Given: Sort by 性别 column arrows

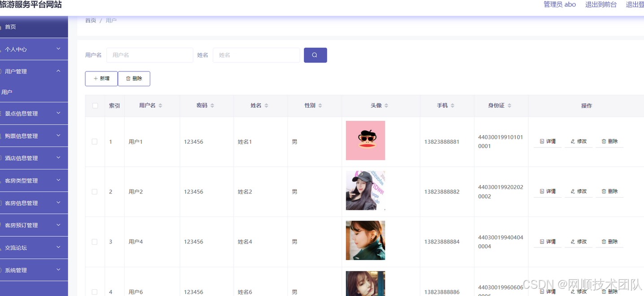Looking at the screenshot, I should 320,106.
